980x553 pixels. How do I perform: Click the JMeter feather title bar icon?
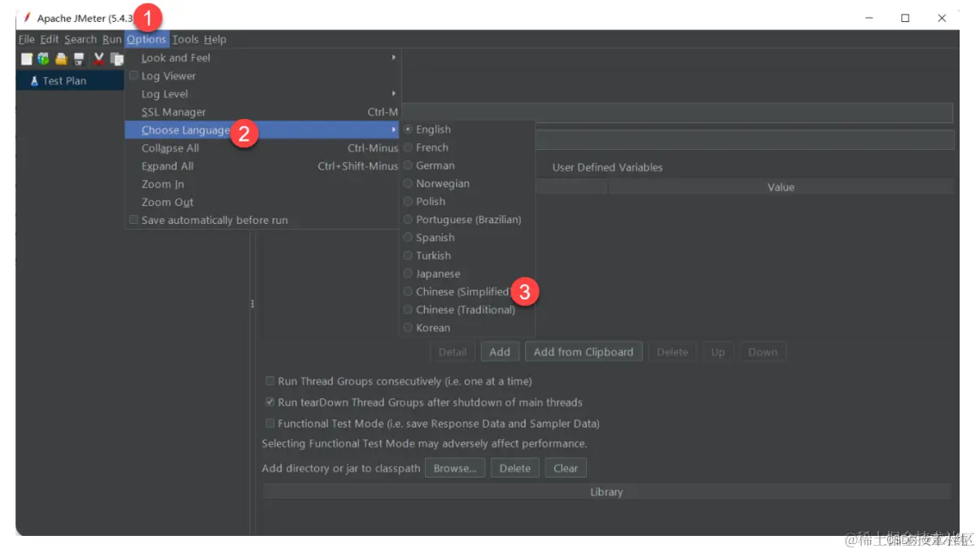pyautogui.click(x=27, y=18)
